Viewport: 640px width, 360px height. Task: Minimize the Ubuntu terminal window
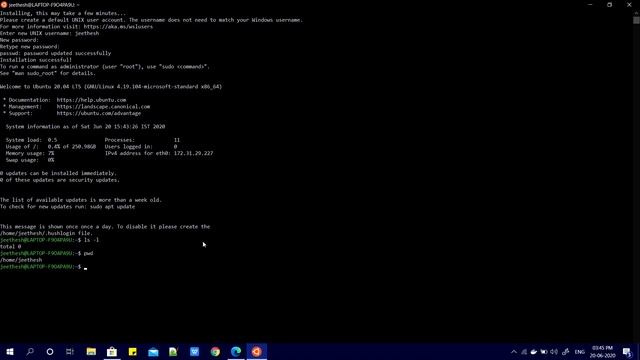[x=590, y=4]
